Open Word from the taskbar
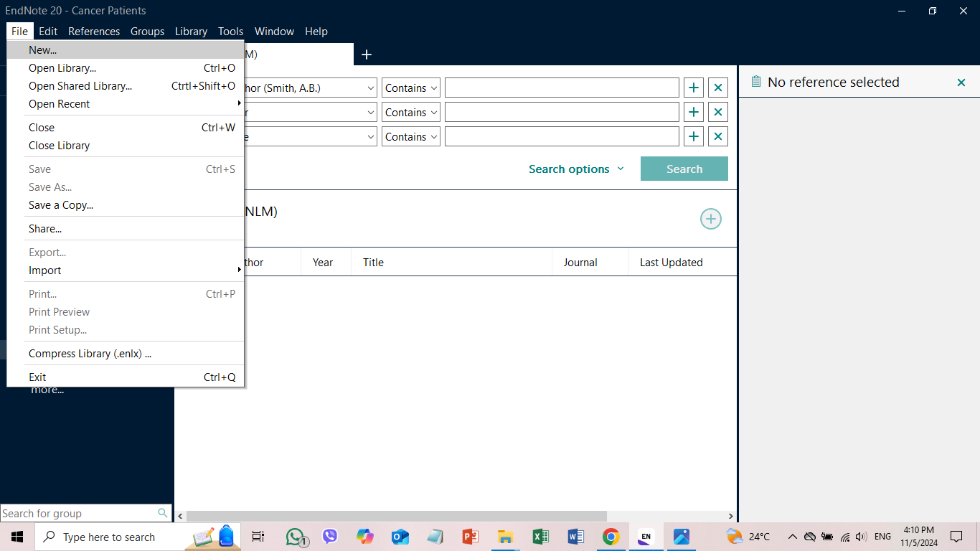This screenshot has height=551, width=980. tap(576, 537)
